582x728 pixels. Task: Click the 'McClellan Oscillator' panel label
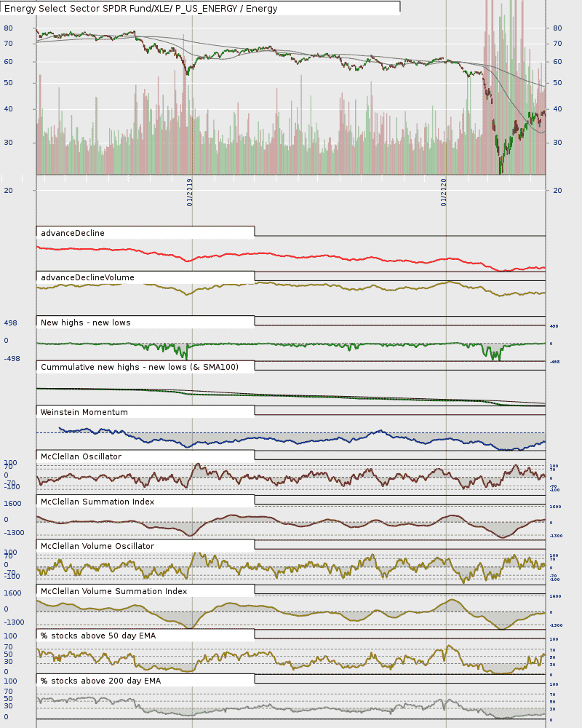pyautogui.click(x=81, y=457)
